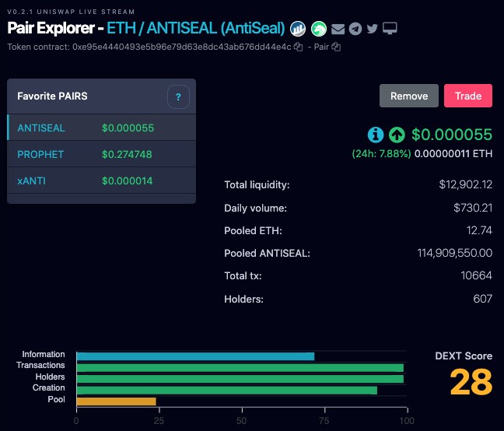The height and width of the screenshot is (431, 504).
Task: Click Holders count 607
Action: click(x=482, y=299)
